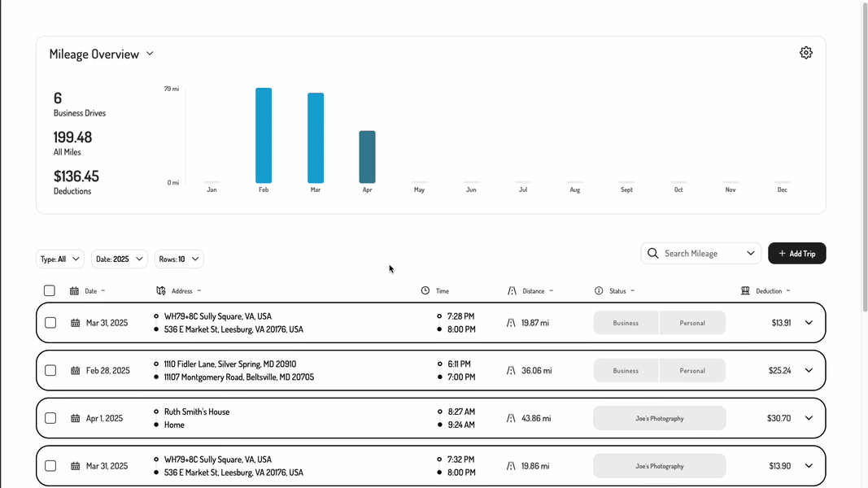Click the magnifying glass in Search Mileage

point(652,253)
